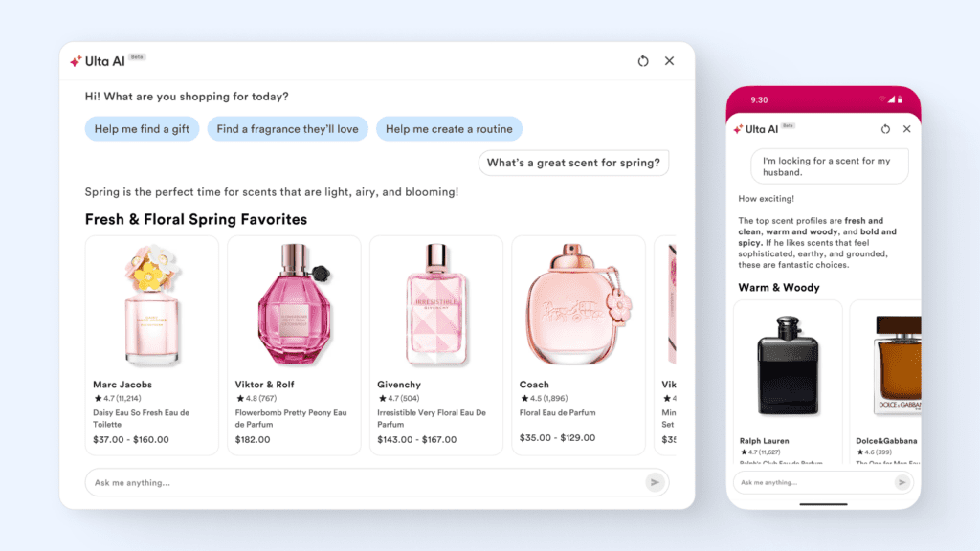Image resolution: width=980 pixels, height=551 pixels.
Task: Click the refresh icon on the mobile Ulta AI header
Action: pyautogui.click(x=884, y=129)
